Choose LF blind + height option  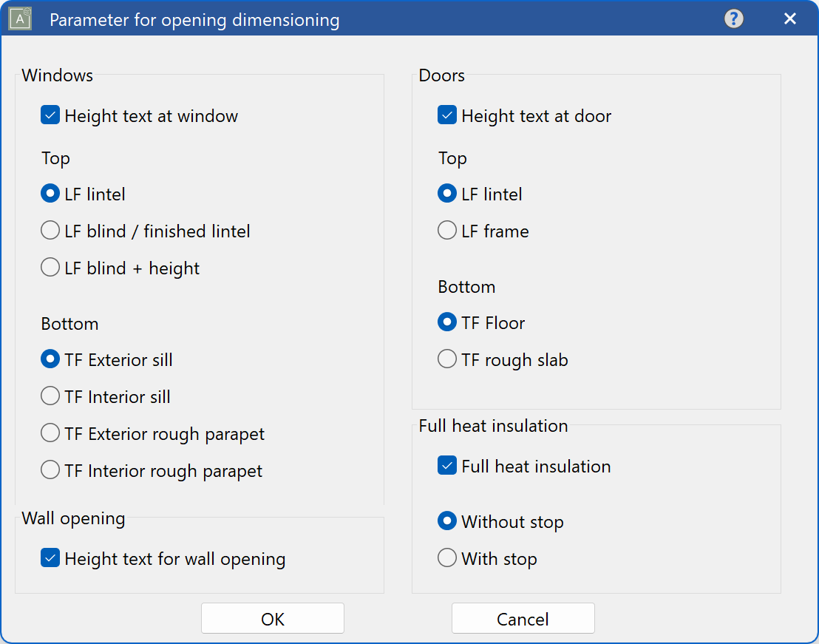click(x=50, y=268)
